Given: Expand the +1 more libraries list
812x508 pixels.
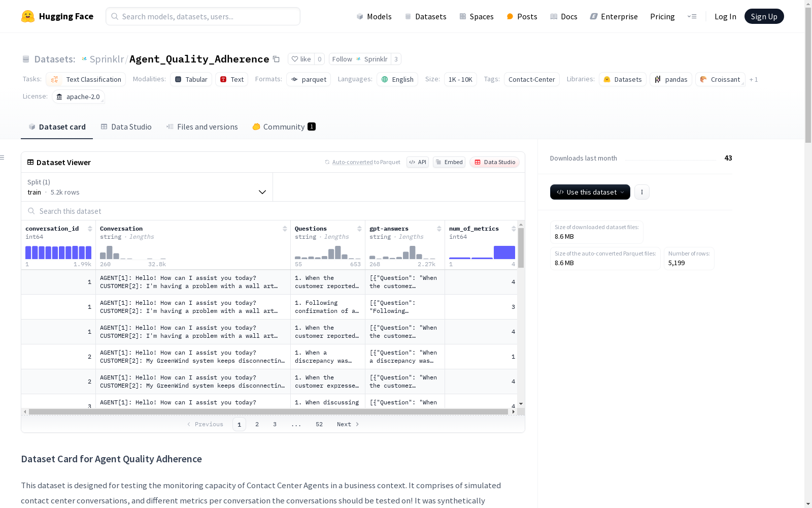Looking at the screenshot, I should pos(754,79).
